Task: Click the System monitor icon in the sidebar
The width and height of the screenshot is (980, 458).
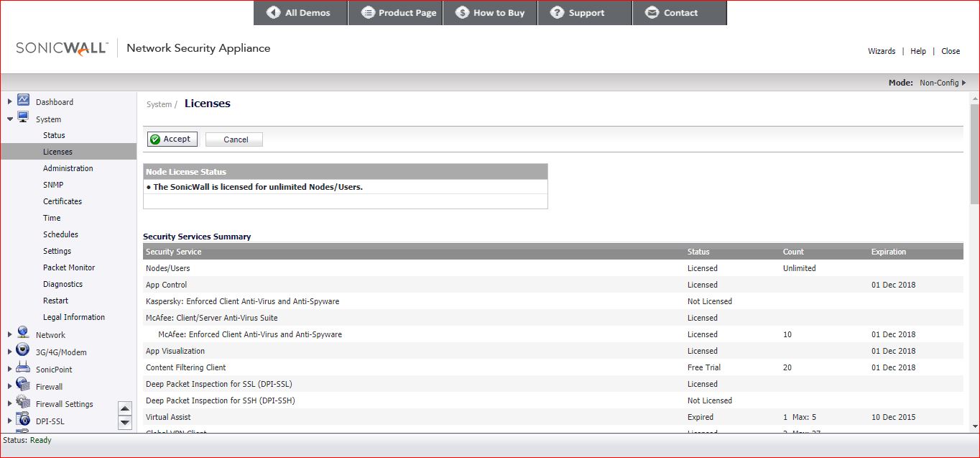Action: coord(24,119)
